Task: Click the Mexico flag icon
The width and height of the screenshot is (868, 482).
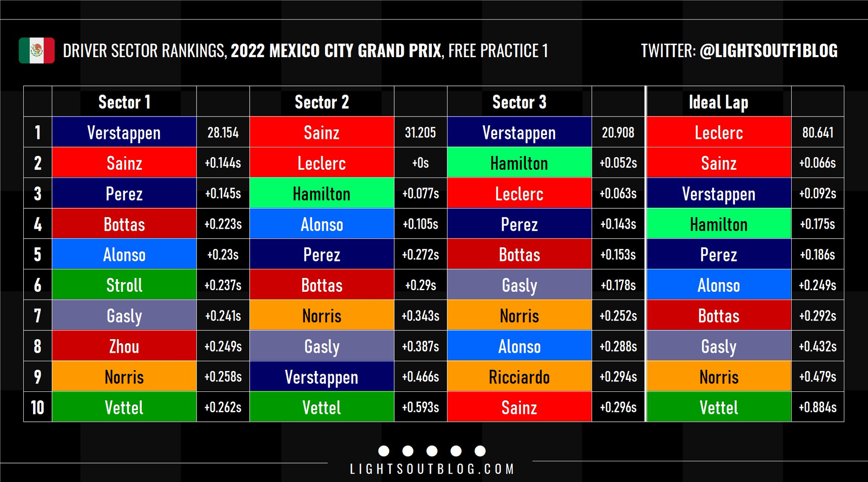Action: pos(36,51)
